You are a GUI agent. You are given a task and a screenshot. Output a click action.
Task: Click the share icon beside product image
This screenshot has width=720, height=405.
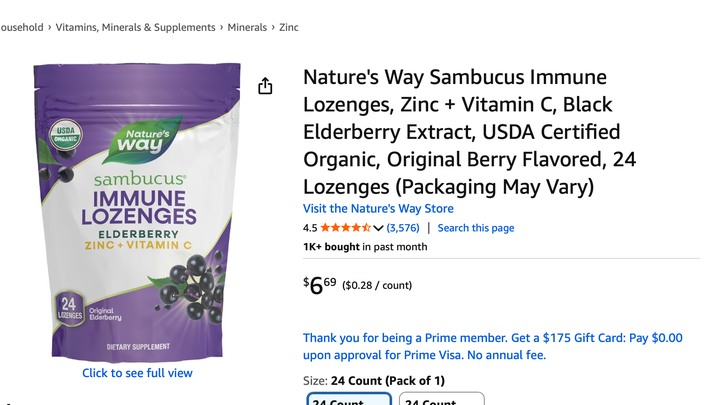265,86
